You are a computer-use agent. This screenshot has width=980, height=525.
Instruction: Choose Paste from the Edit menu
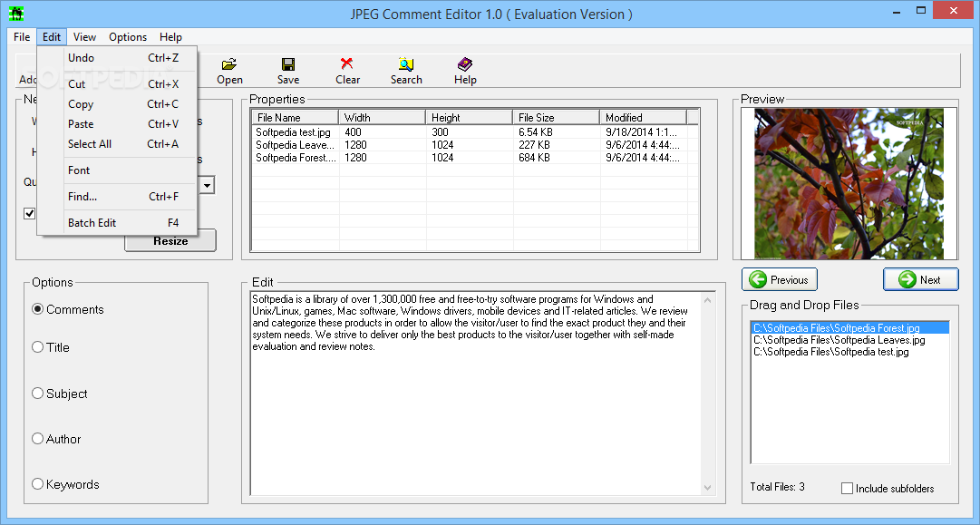pos(118,123)
